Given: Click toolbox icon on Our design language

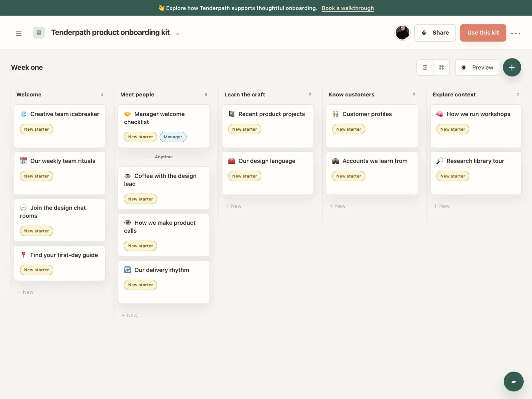Looking at the screenshot, I should (x=231, y=161).
